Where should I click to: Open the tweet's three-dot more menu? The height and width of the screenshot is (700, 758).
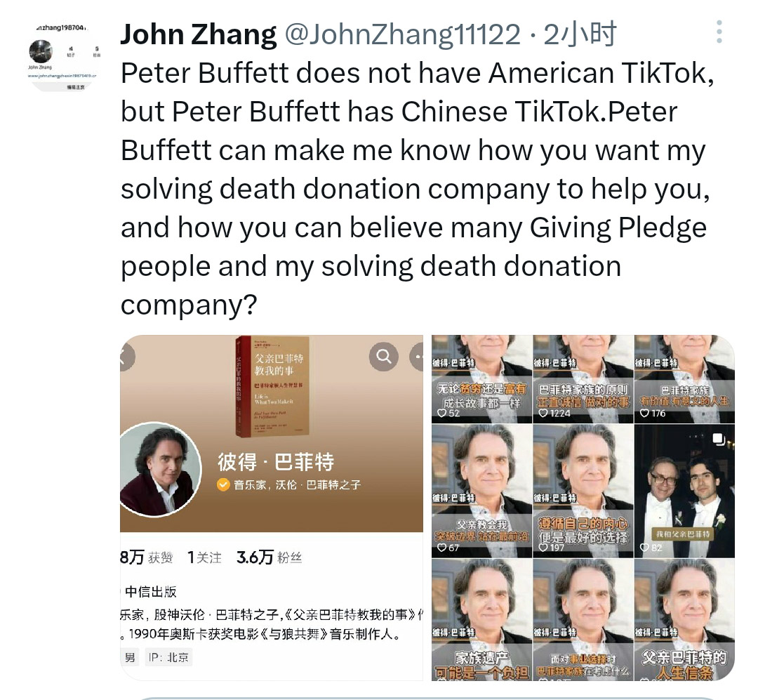click(x=719, y=32)
